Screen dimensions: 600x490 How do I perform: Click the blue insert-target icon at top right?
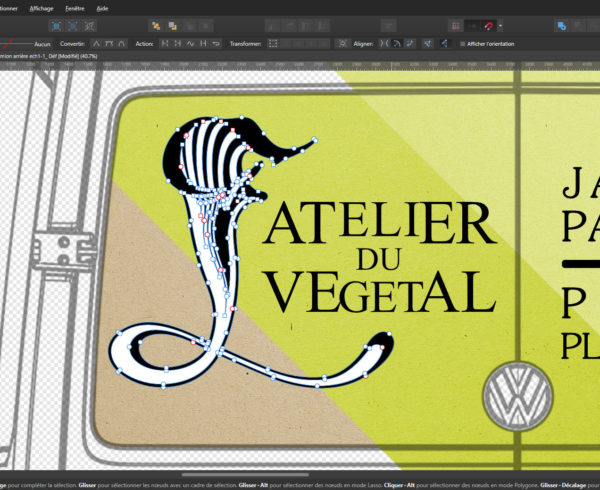click(x=561, y=26)
